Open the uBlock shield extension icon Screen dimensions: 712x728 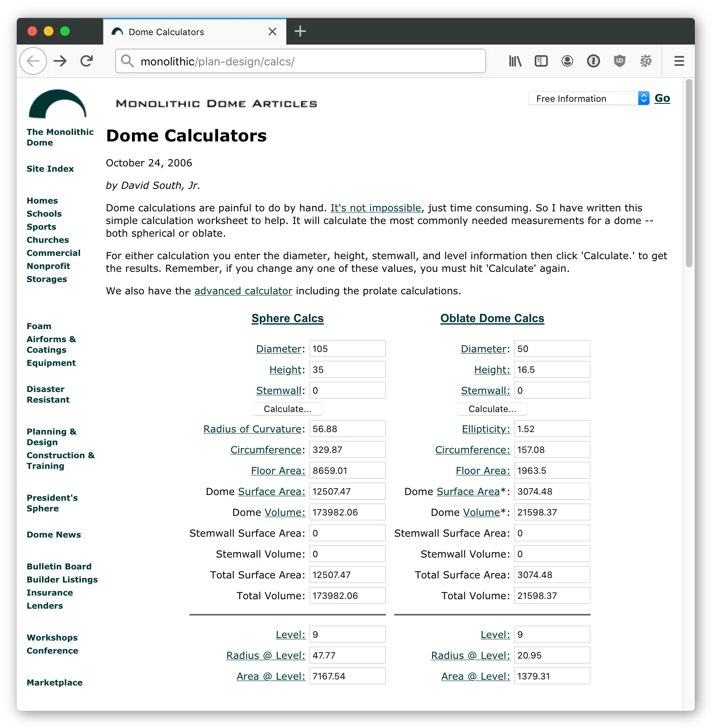point(620,61)
